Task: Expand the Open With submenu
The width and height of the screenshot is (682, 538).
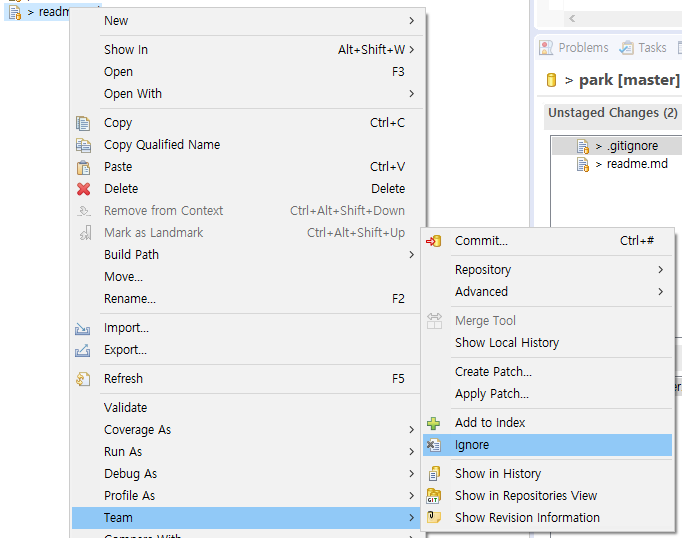Action: (411, 94)
